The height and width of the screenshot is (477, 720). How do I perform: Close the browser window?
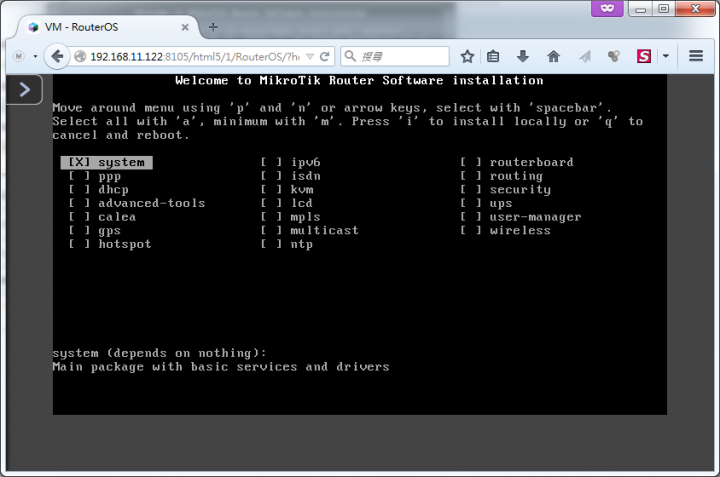pyautogui.click(x=696, y=9)
